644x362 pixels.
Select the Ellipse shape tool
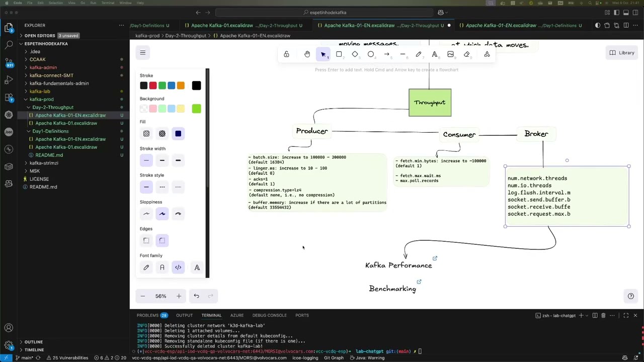[x=371, y=54]
